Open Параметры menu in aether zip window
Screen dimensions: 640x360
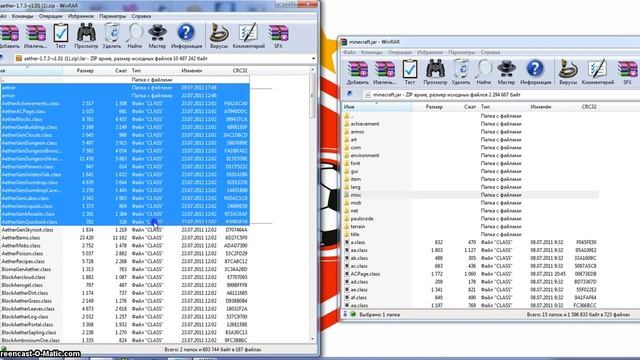[x=112, y=16]
